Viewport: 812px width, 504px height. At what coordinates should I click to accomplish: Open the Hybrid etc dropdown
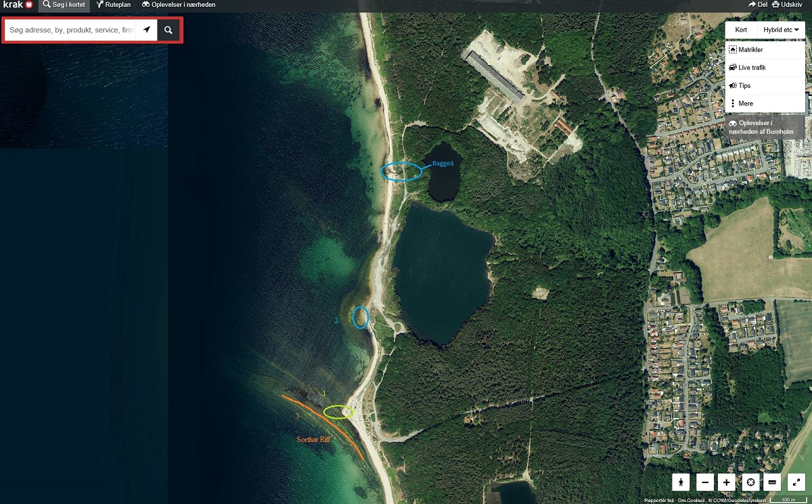[781, 30]
